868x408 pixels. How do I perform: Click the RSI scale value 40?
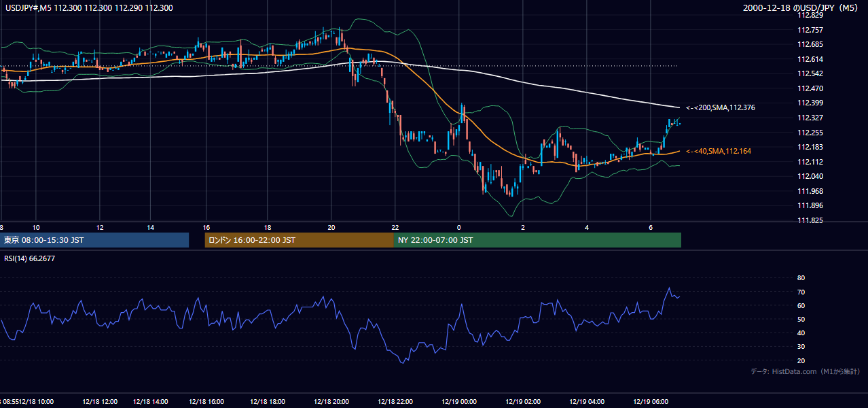click(801, 333)
